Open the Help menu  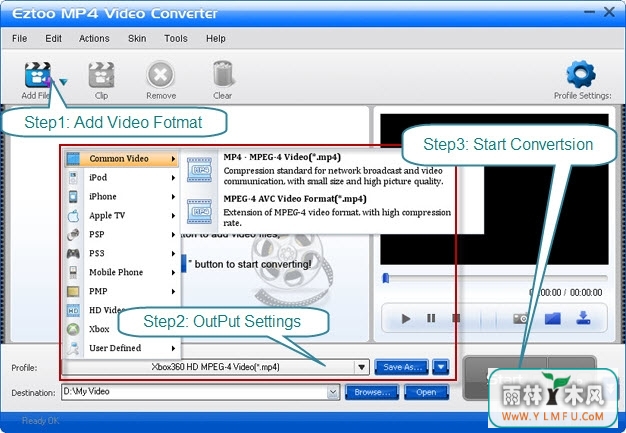(x=216, y=39)
